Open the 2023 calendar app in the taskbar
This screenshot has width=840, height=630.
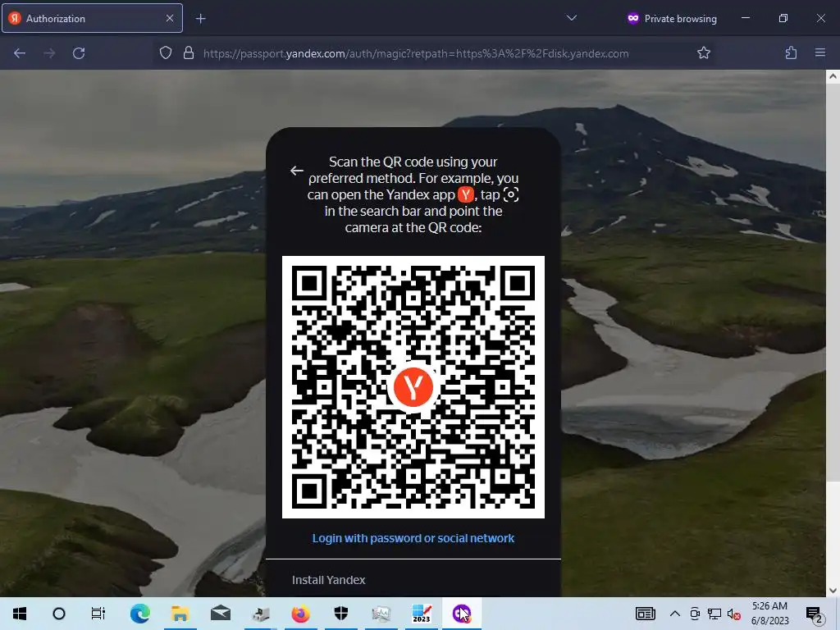pos(421,614)
